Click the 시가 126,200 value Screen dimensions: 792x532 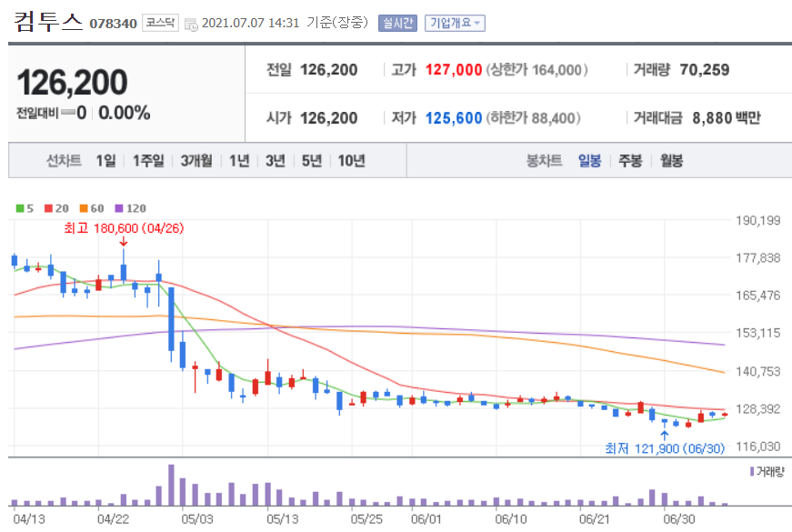point(329,118)
